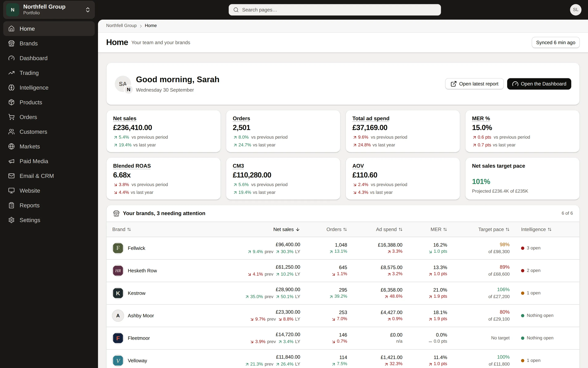
Task: Click the SL user avatar
Action: click(576, 10)
